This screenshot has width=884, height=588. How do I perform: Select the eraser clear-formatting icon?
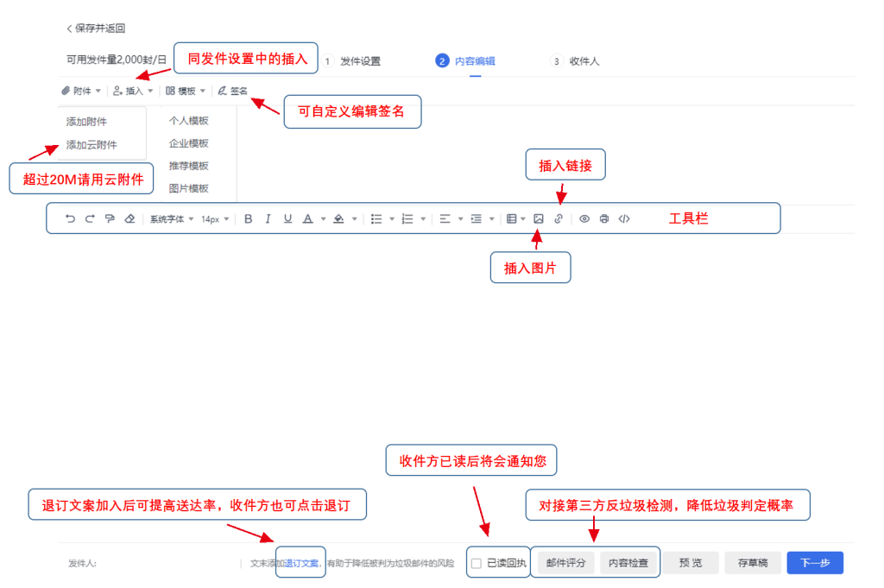[129, 219]
